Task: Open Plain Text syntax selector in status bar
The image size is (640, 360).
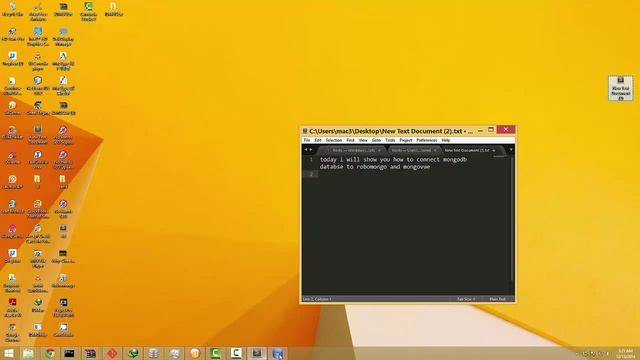Action: pos(498,299)
